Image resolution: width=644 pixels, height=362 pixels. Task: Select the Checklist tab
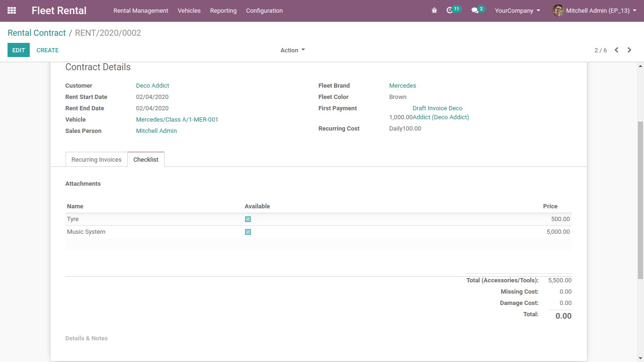(x=146, y=159)
